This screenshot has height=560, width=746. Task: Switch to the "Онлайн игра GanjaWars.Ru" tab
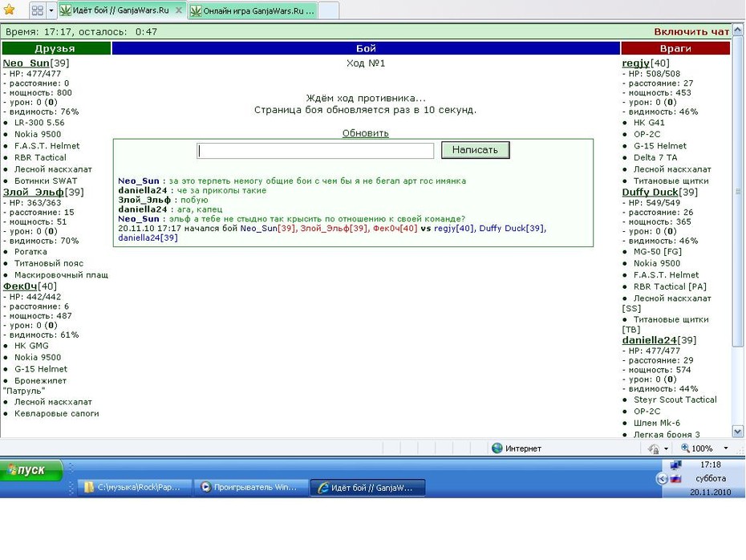point(253,10)
